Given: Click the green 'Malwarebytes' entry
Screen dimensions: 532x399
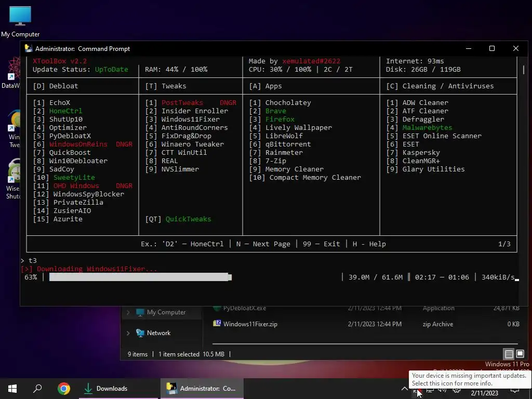Looking at the screenshot, I should [428, 128].
